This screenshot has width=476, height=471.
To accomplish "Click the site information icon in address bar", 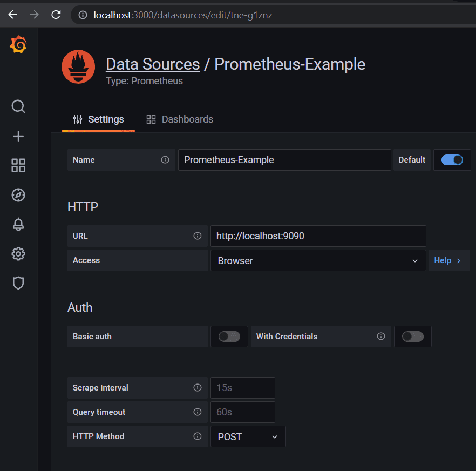I will (x=83, y=15).
